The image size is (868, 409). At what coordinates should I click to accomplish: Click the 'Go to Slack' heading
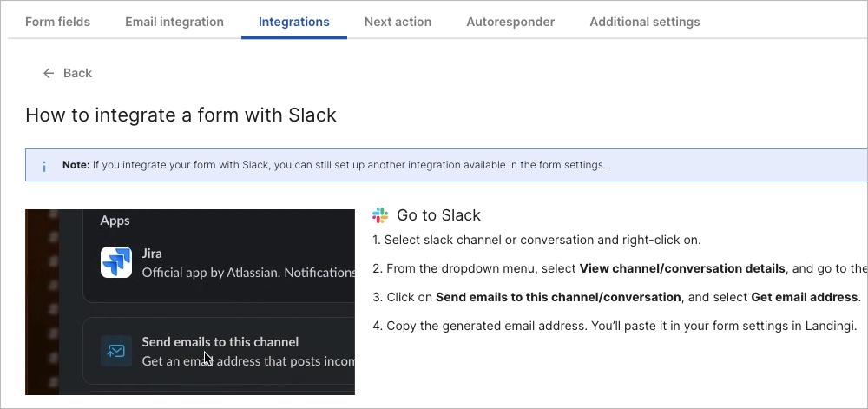pos(438,215)
